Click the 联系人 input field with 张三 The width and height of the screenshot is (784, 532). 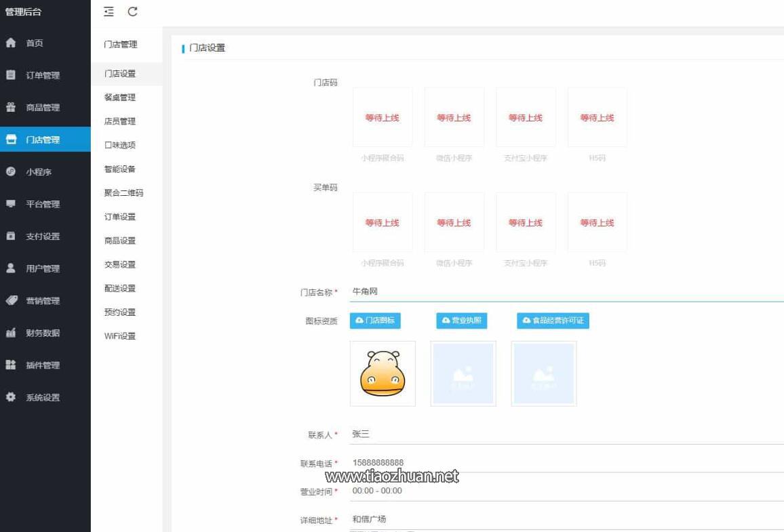click(566, 434)
